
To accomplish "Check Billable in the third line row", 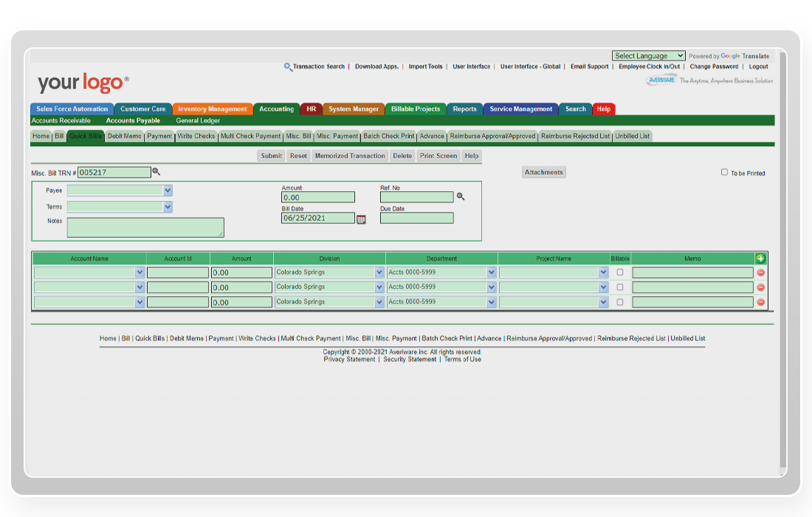I will tap(620, 302).
